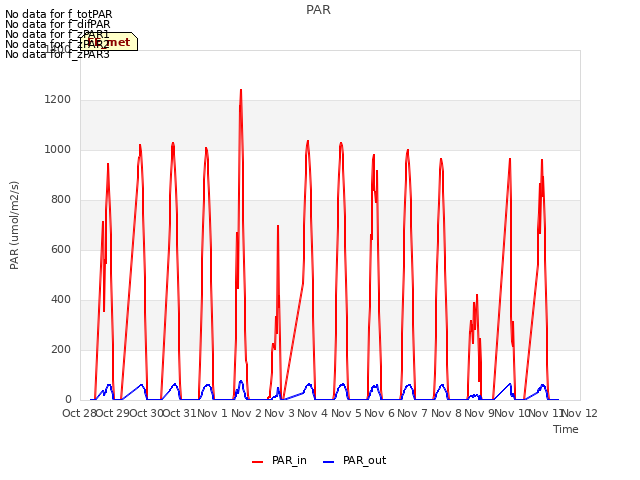This screenshot has height=480, width=640.
Task: Click the 'No data for f_totPAR' message
Action: 58,14
